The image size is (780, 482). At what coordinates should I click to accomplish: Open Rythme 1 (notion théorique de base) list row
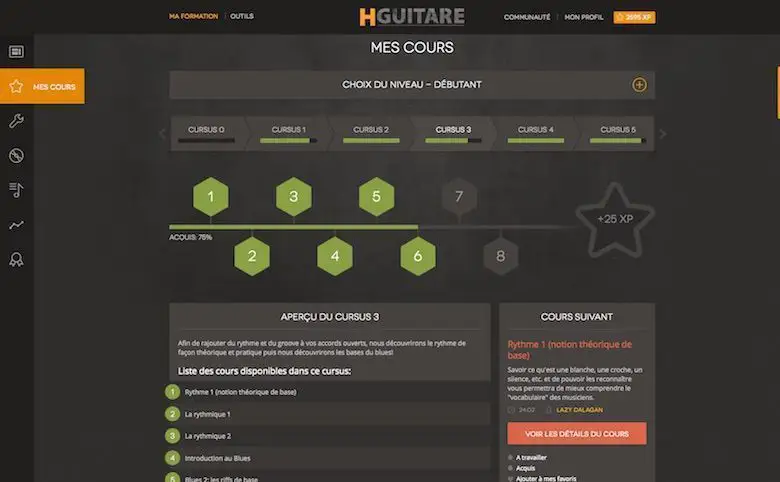coord(328,392)
